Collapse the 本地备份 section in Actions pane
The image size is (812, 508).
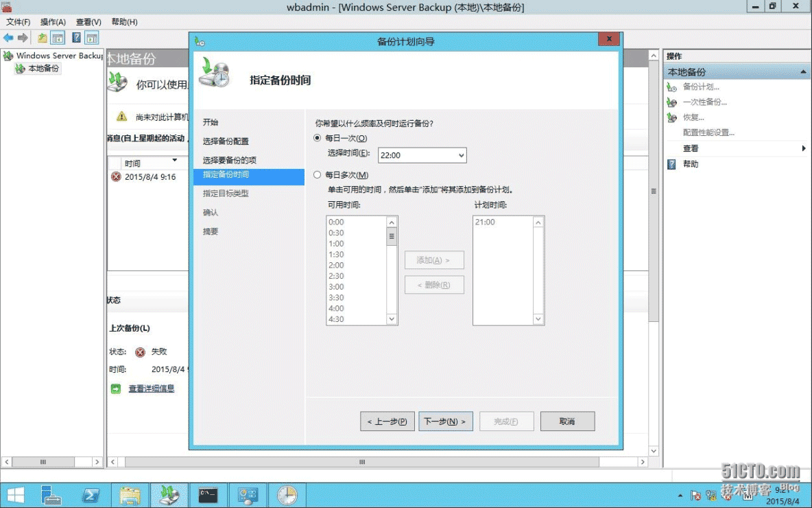[x=803, y=72]
